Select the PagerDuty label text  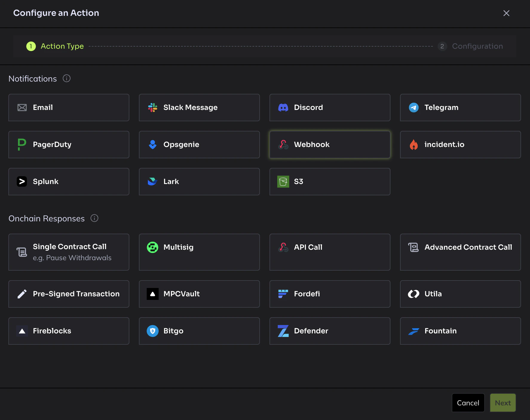[52, 145]
